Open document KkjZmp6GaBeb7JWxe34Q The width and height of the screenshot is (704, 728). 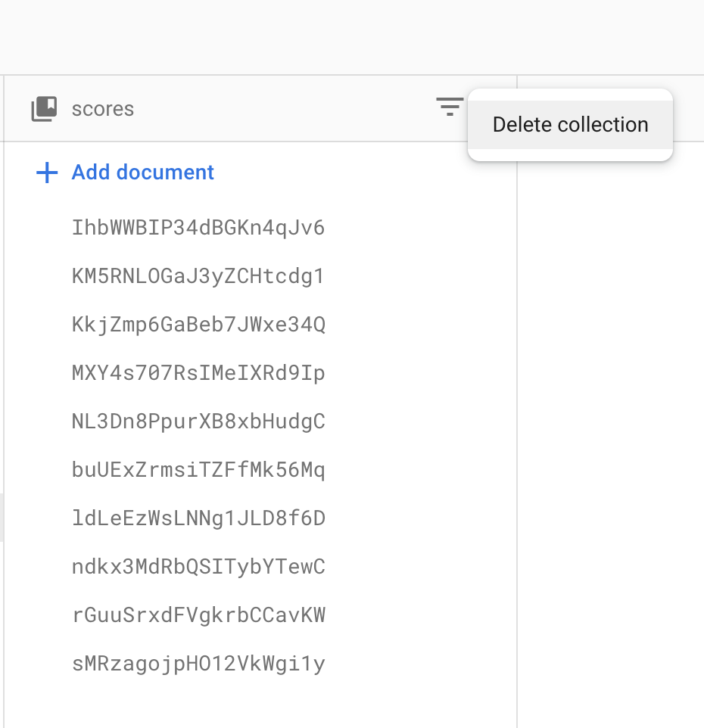coord(198,324)
